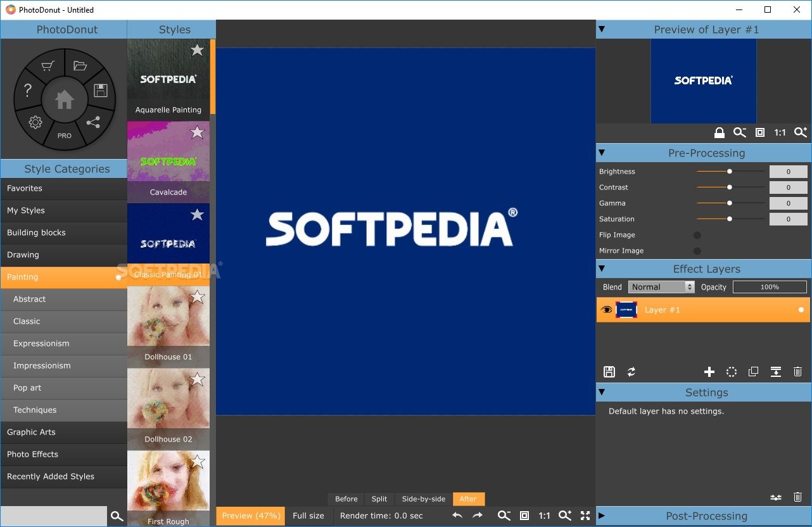Favorite the Classic Painting 01 star
Viewport: 812px width, 527px height.
[198, 214]
